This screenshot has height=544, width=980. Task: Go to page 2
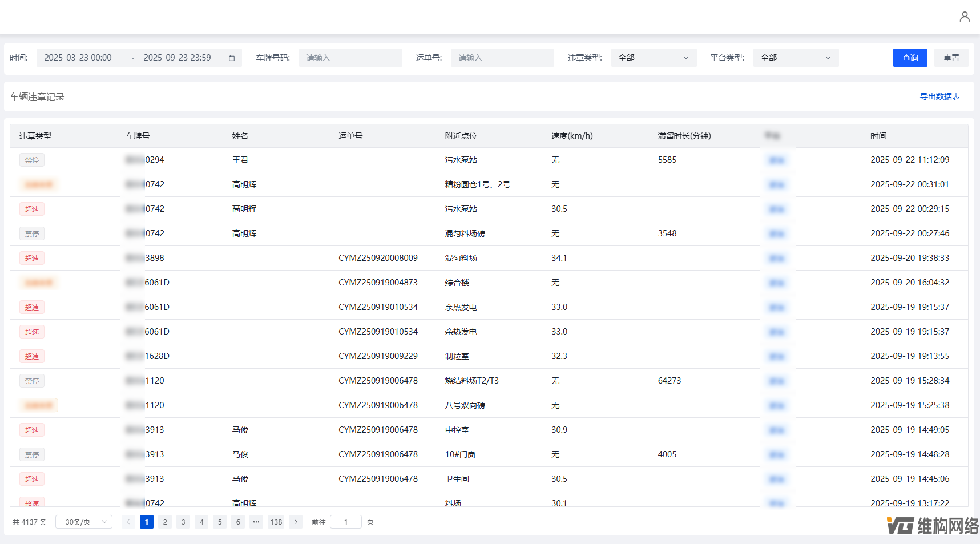(165, 522)
